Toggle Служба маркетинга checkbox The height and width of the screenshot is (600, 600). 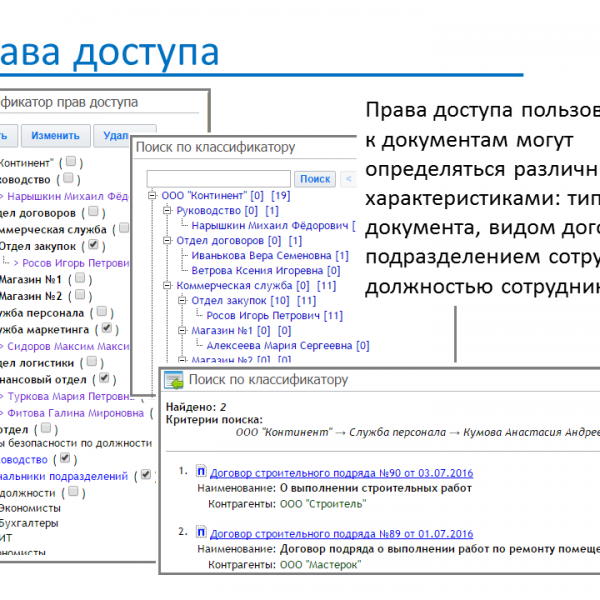[105, 329]
